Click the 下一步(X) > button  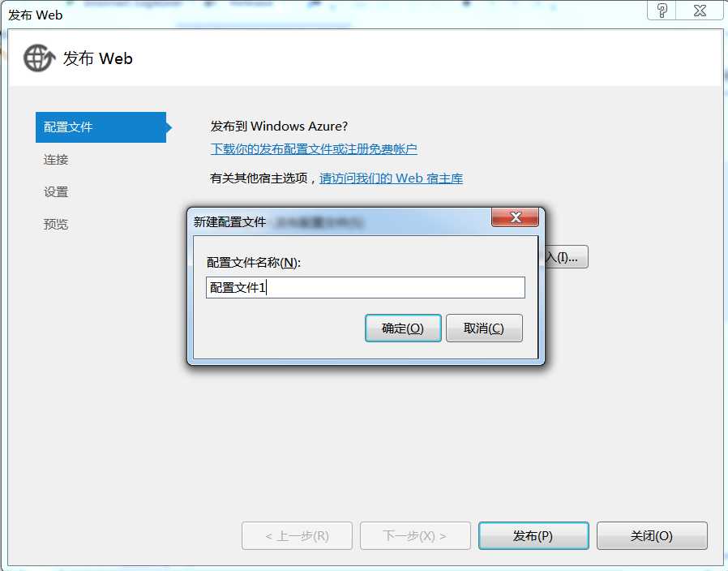pos(415,535)
